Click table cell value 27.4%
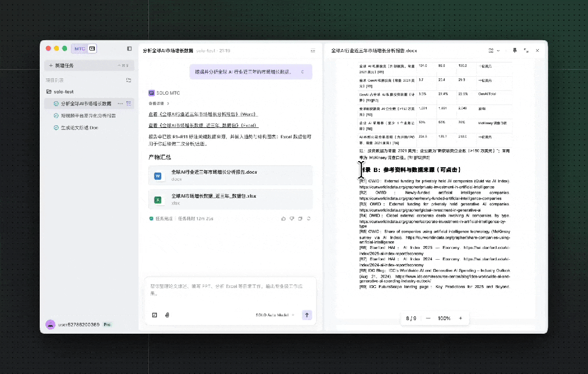This screenshot has height=374, width=588. click(x=443, y=94)
